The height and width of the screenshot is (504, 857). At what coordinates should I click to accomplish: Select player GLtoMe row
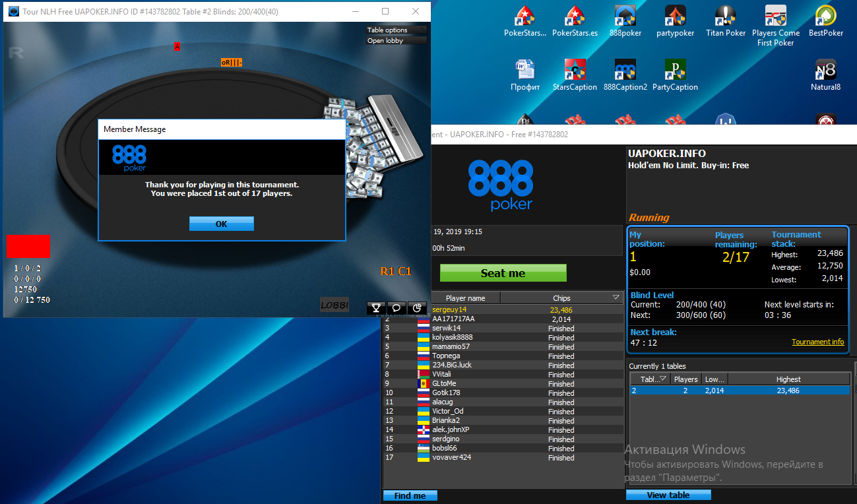click(503, 383)
